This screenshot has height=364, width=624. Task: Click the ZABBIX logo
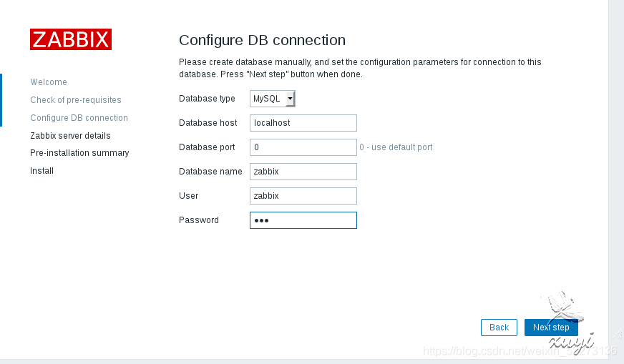click(x=71, y=39)
